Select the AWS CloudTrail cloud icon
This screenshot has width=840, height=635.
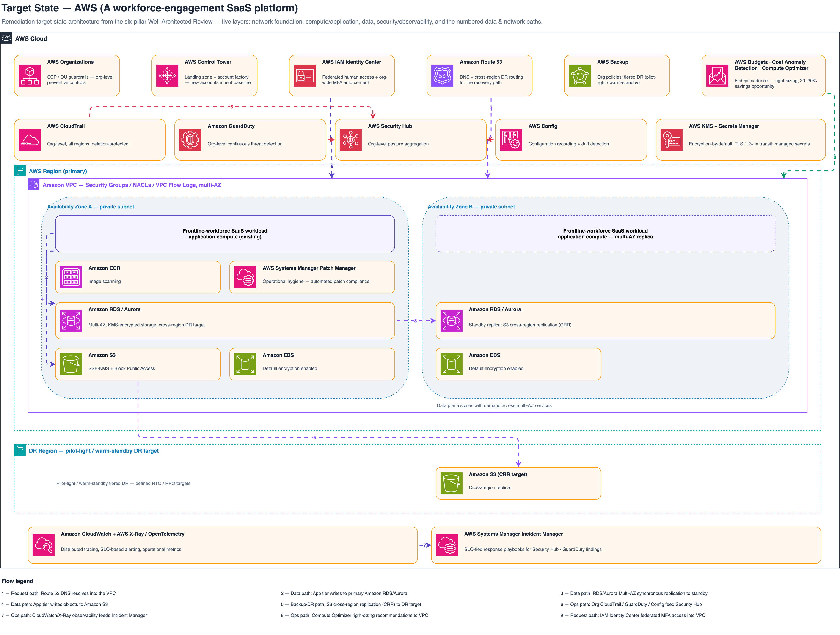click(30, 140)
